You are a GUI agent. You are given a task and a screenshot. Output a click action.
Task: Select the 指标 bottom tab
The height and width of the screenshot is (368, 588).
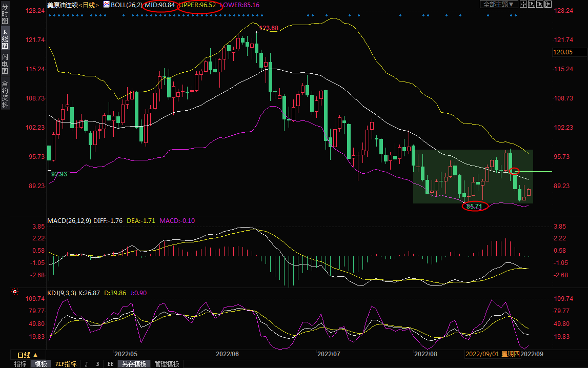click(x=21, y=364)
